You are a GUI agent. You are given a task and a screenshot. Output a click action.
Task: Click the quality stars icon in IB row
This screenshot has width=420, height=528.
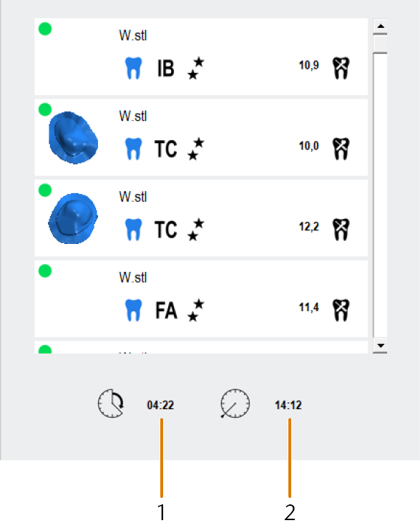tap(195, 68)
